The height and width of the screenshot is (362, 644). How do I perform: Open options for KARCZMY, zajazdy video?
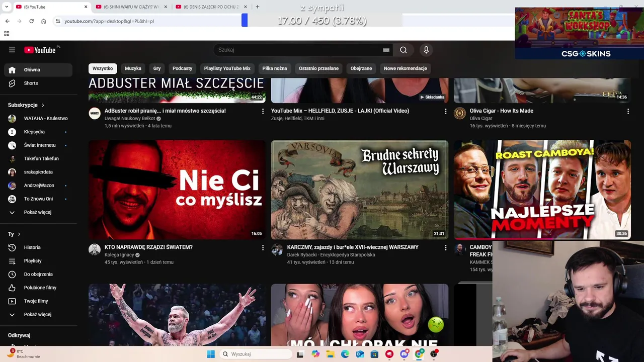[445, 247]
